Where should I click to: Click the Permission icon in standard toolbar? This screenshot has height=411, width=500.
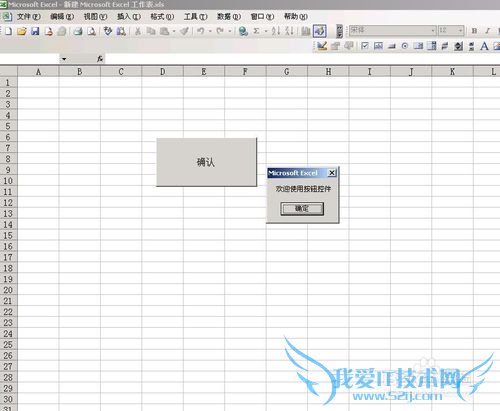pos(49,31)
